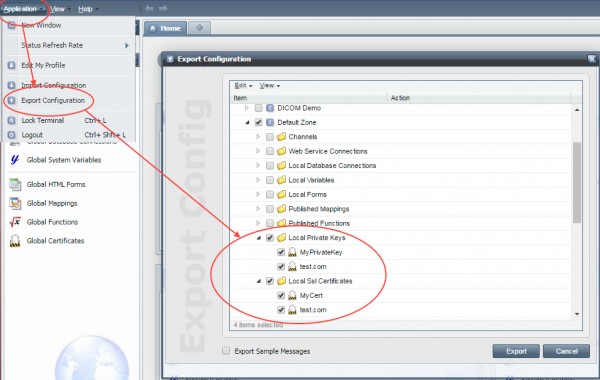
Task: Click the back navigation arrow
Action: point(149,8)
